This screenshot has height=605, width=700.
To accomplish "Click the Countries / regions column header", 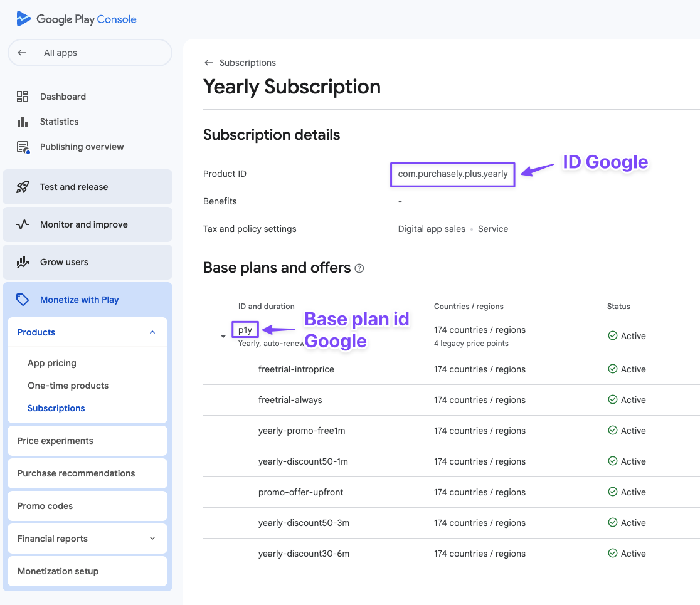I will click(469, 306).
